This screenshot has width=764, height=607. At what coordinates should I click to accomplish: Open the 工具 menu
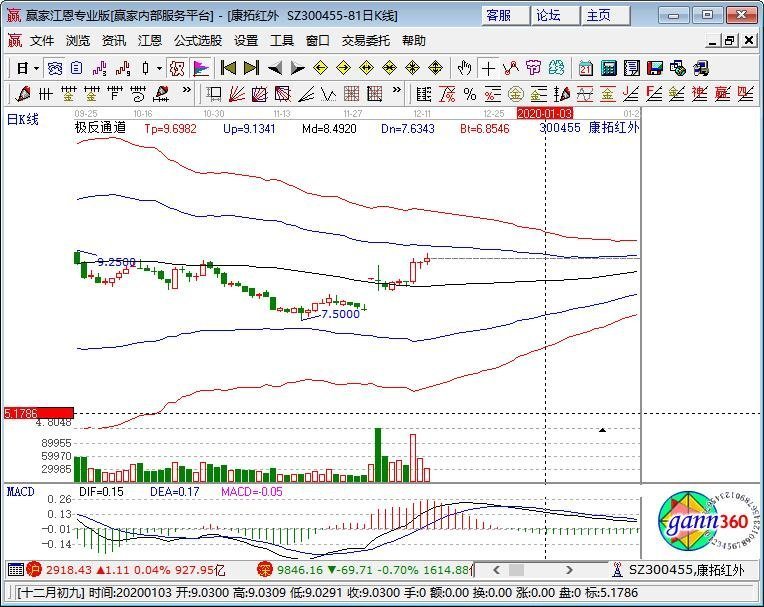tap(282, 41)
